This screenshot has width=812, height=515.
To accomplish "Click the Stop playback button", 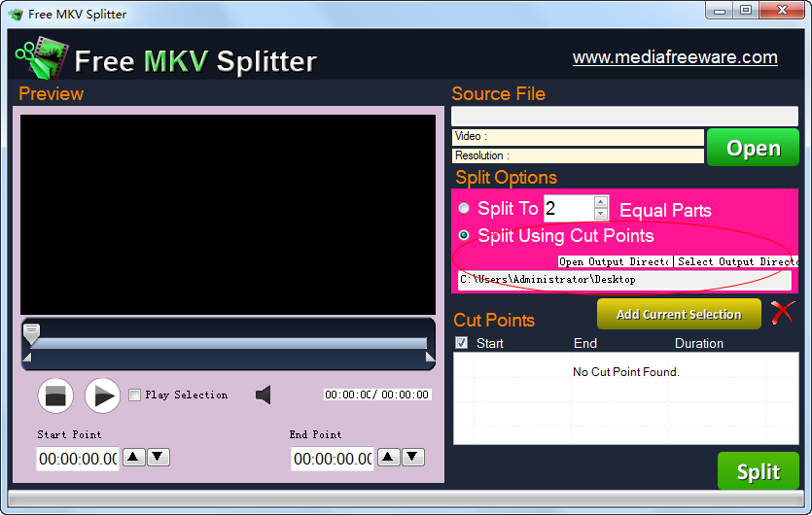I will (55, 395).
